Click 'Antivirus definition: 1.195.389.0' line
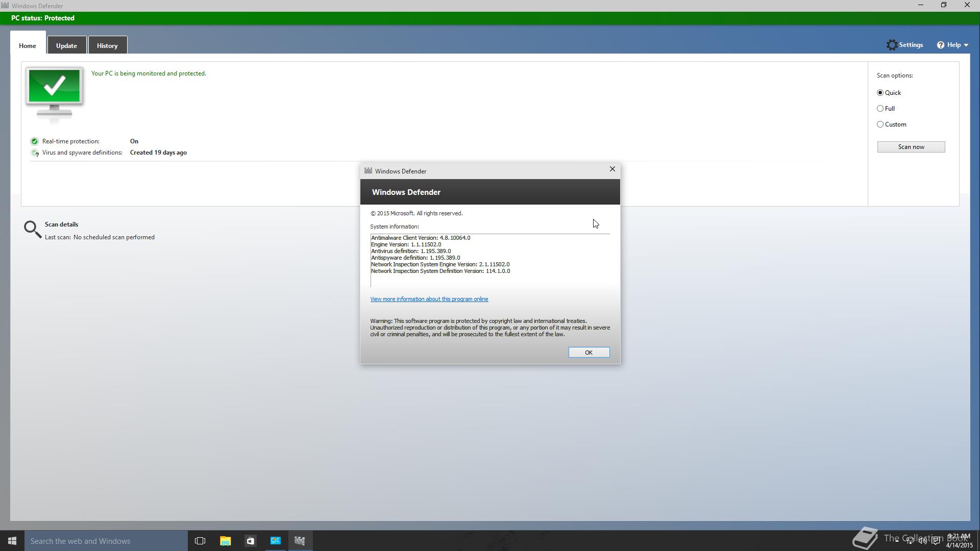This screenshot has width=980, height=551. click(x=411, y=251)
